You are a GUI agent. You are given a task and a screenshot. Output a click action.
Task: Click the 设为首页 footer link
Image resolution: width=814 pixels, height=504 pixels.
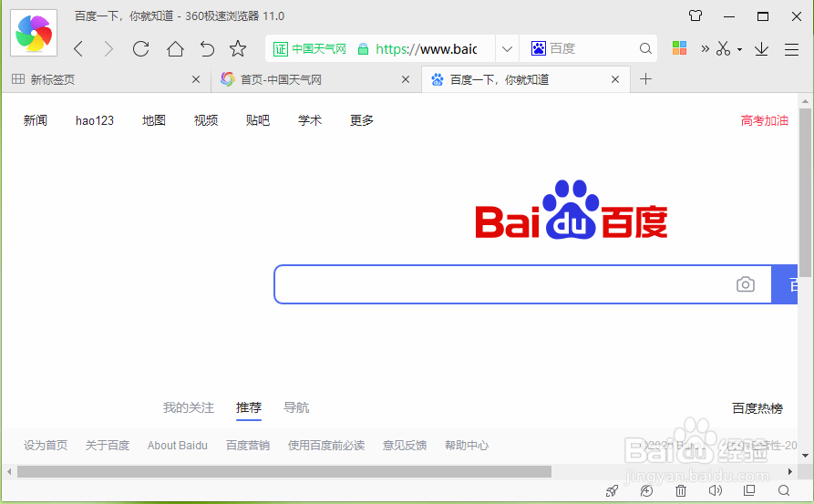click(46, 446)
